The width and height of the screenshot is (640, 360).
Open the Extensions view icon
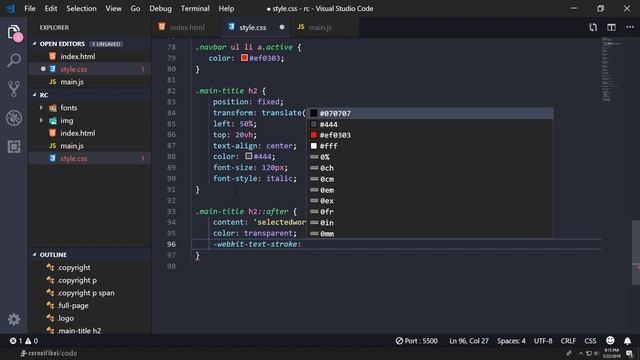pos(14,147)
